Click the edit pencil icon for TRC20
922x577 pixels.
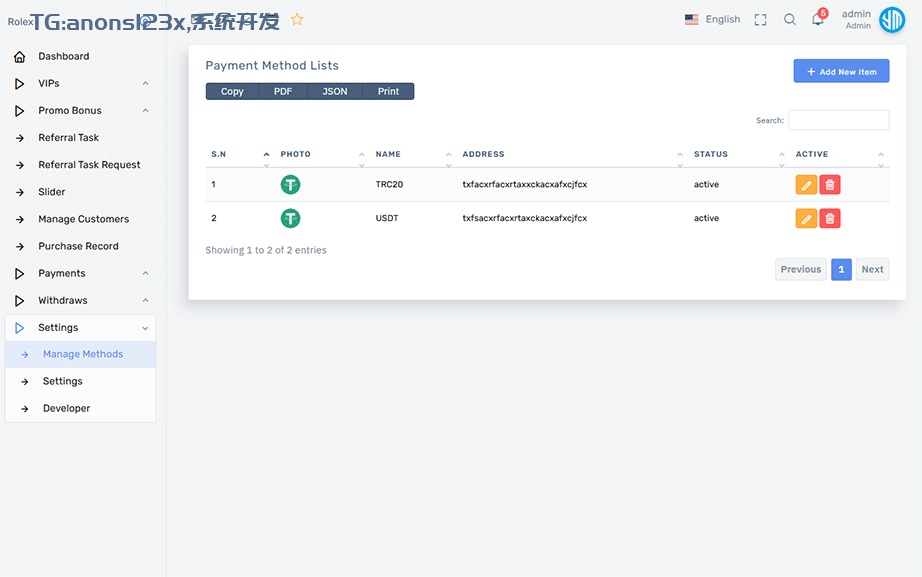[806, 185]
